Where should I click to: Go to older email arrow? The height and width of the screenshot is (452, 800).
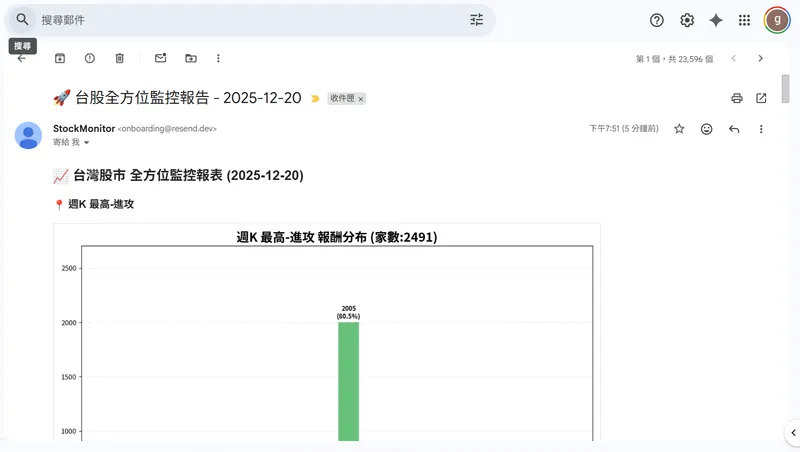pyautogui.click(x=760, y=58)
